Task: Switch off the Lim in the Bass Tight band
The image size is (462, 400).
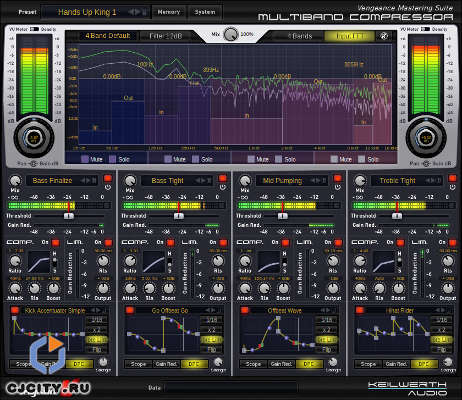Action: (x=223, y=242)
